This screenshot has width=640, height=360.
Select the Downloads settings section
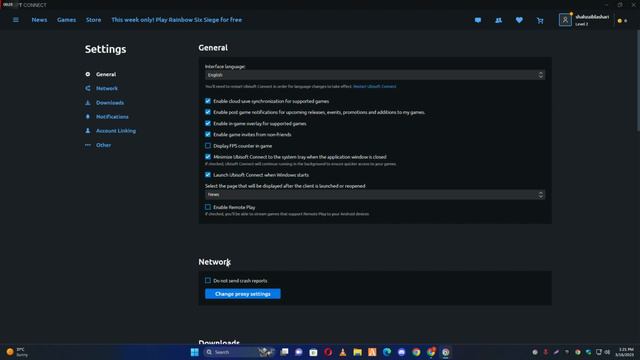110,102
